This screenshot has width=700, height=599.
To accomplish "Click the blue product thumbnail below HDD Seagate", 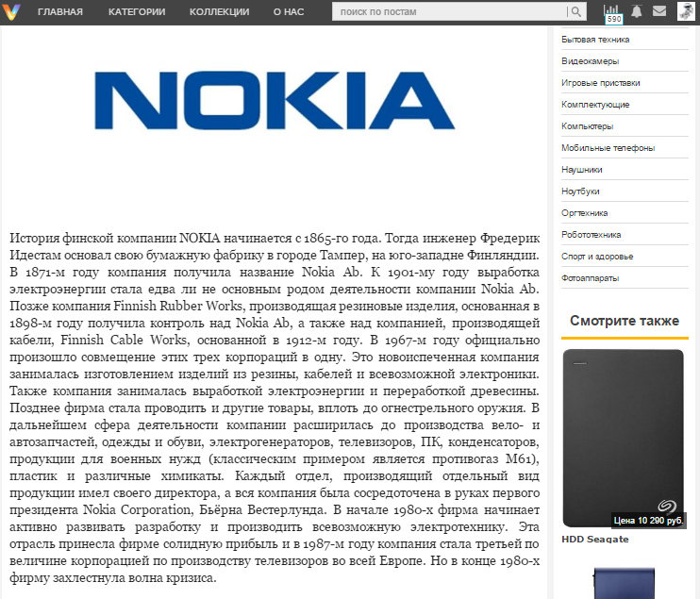I will [x=625, y=583].
